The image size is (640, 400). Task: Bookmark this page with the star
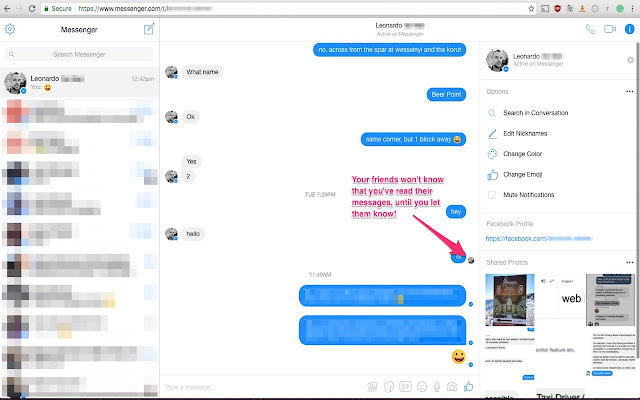531,9
